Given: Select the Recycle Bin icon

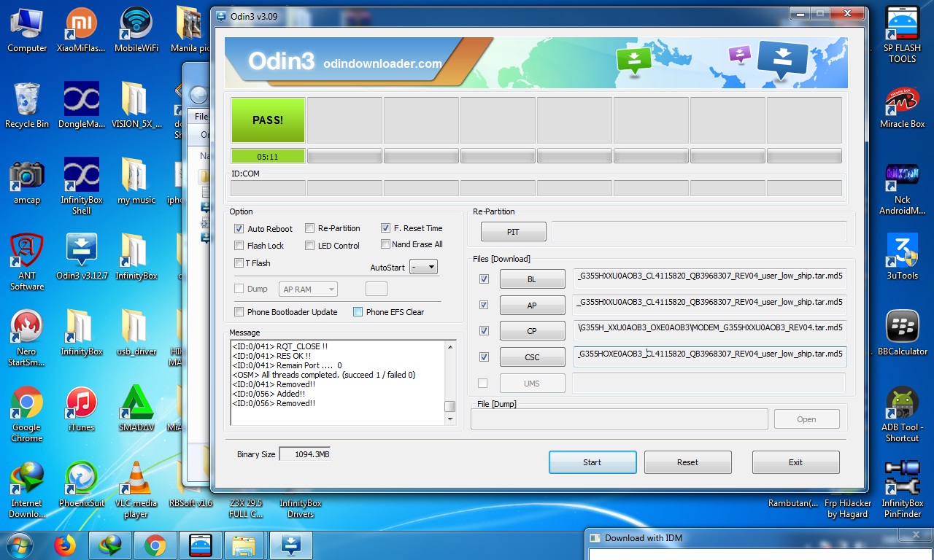Looking at the screenshot, I should 27,106.
